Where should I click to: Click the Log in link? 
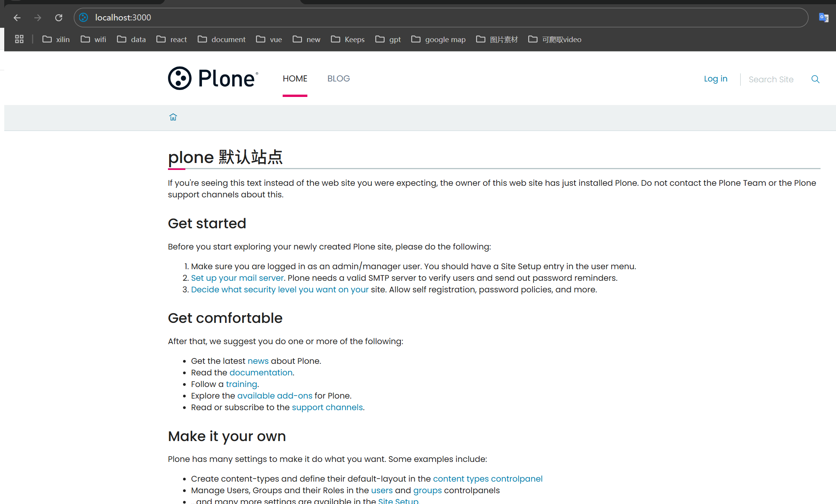point(715,79)
